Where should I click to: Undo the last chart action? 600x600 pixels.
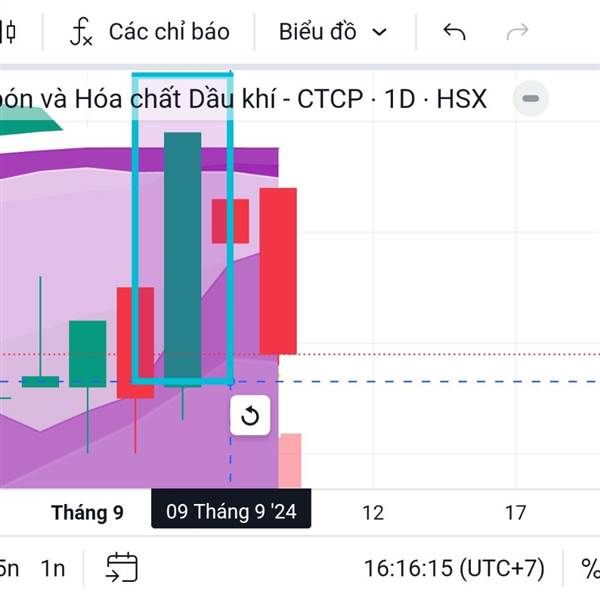click(x=454, y=32)
